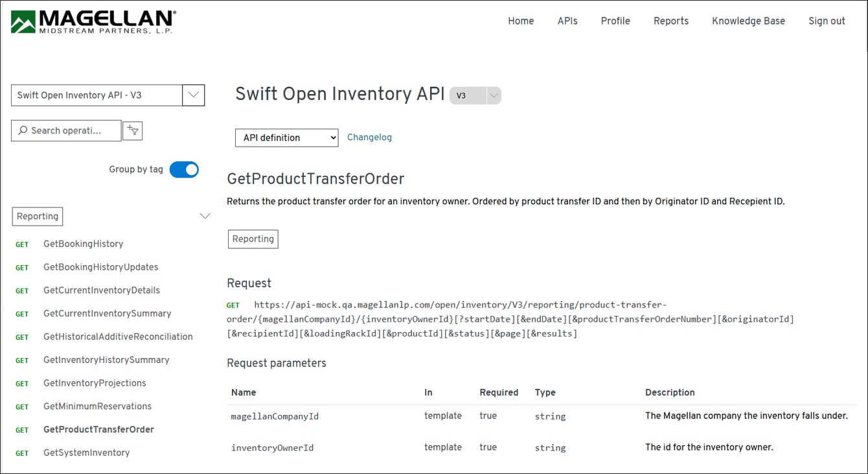
Task: Select GetCurrentInventorySummary operation
Action: (107, 314)
